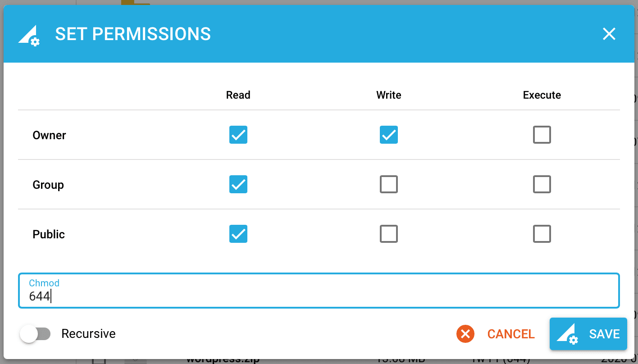Image resolution: width=638 pixels, height=364 pixels.
Task: Select the wordpress.zip file name
Action: [223, 360]
